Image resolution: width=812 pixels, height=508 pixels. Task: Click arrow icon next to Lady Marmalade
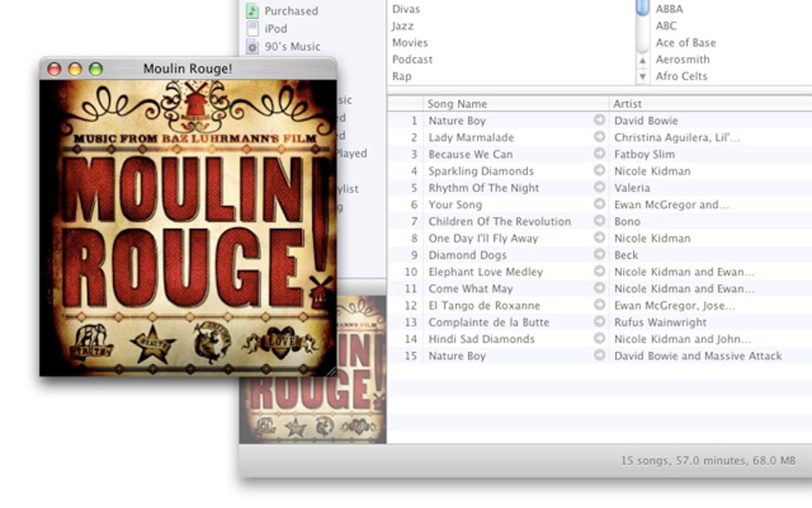click(599, 137)
